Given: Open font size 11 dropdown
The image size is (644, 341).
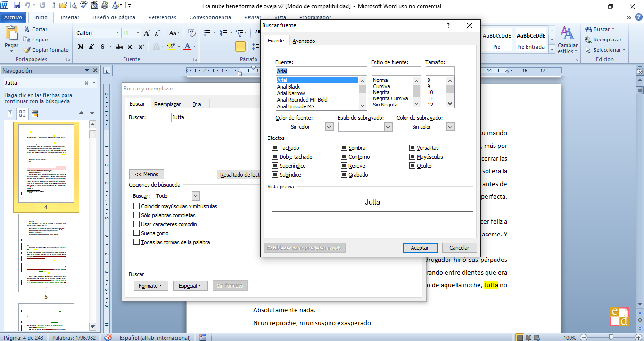Looking at the screenshot, I should 138,33.
